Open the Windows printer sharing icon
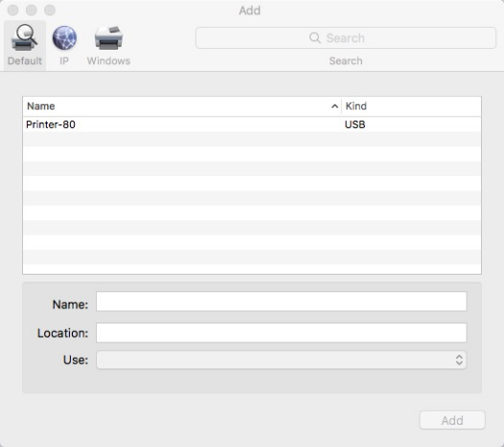Viewport: 504px width, 447px height. (x=108, y=38)
